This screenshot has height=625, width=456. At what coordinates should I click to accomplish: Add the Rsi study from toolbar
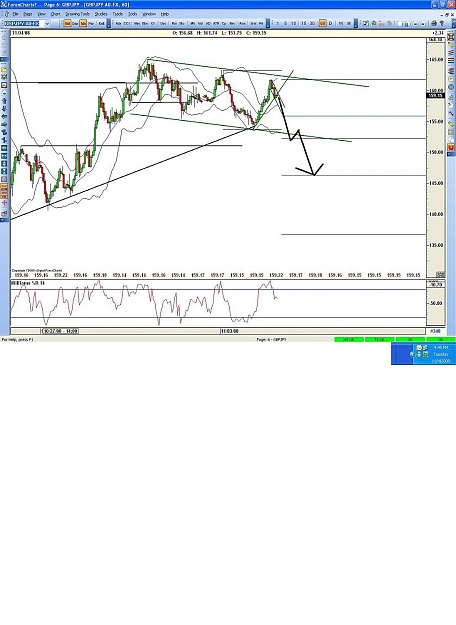174,24
